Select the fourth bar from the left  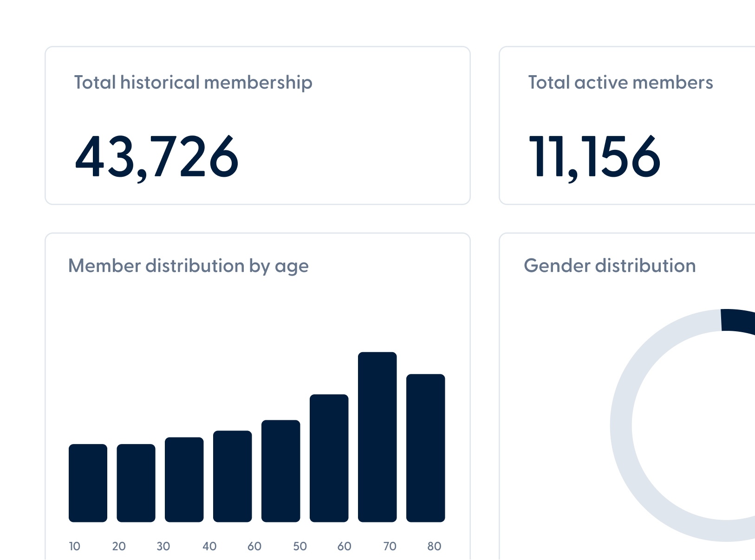click(x=233, y=476)
